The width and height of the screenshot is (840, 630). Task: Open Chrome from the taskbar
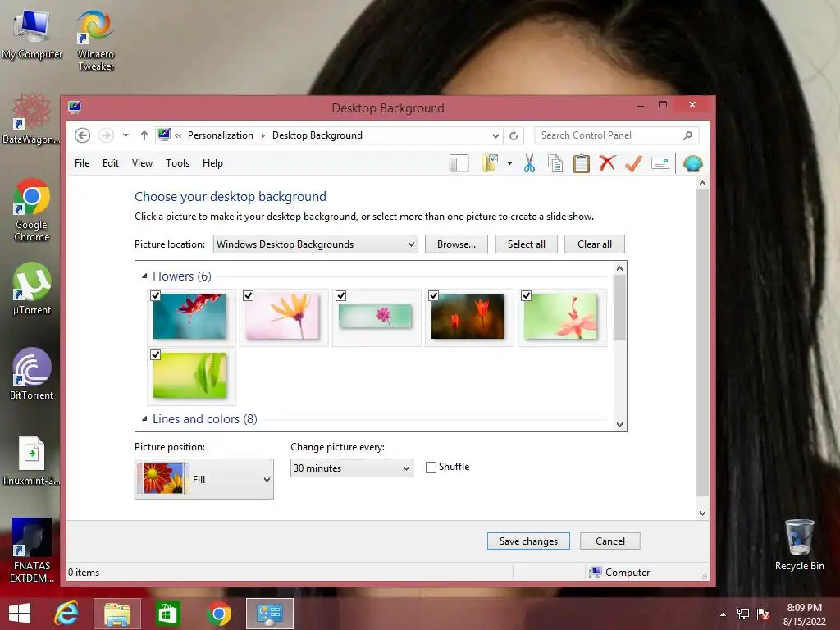click(x=218, y=614)
